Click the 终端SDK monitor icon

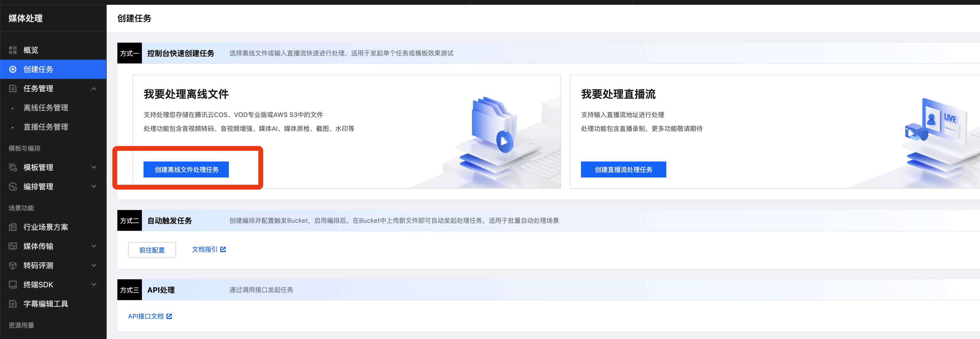click(13, 285)
